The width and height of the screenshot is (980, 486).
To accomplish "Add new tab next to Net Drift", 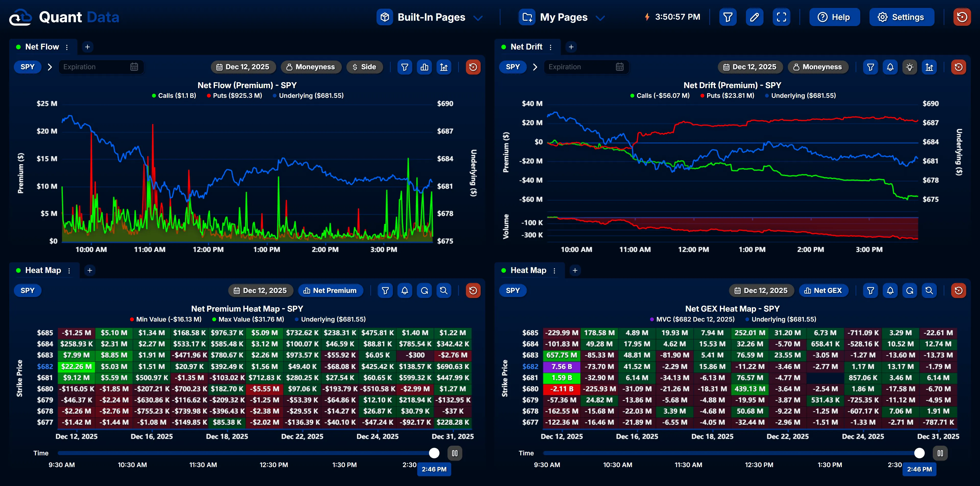I will 571,47.
